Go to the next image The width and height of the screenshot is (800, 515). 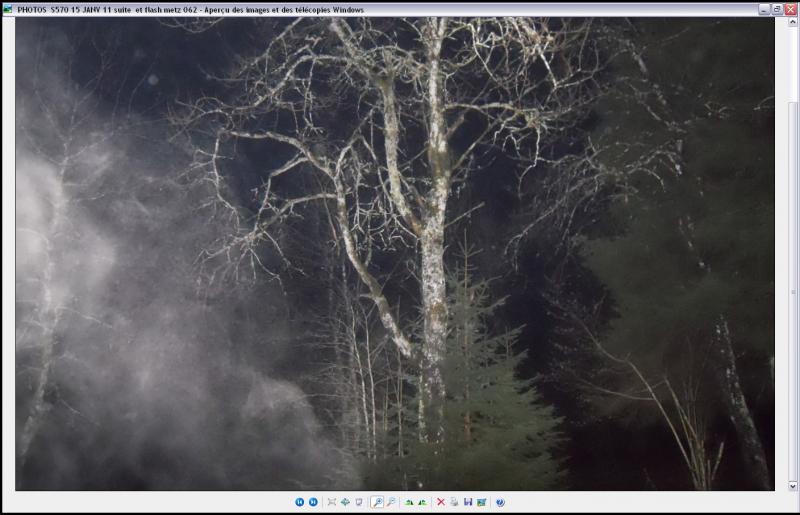coord(313,502)
